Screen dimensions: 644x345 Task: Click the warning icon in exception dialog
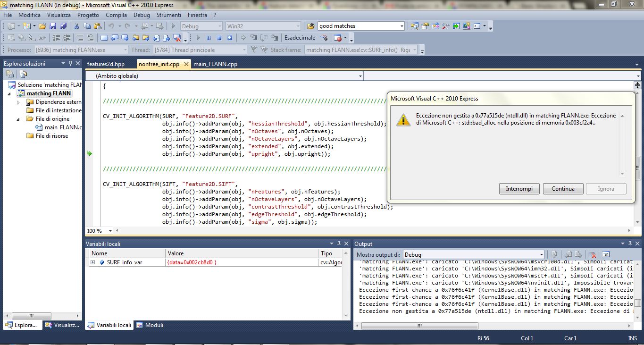403,119
